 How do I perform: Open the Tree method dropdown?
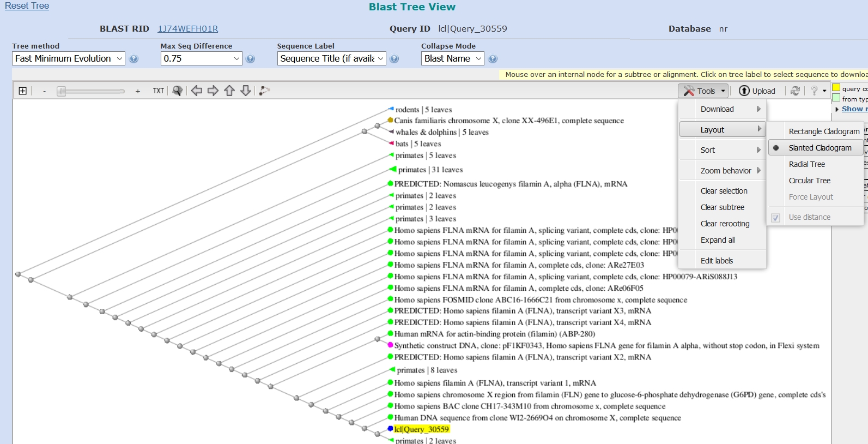[x=69, y=58]
